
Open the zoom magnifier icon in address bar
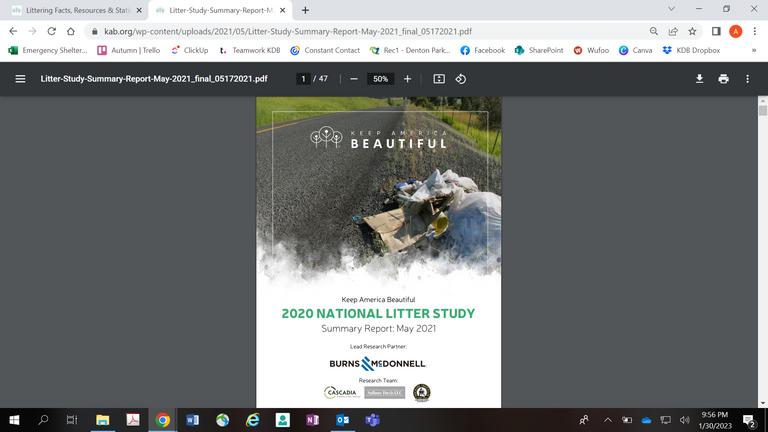pyautogui.click(x=654, y=31)
